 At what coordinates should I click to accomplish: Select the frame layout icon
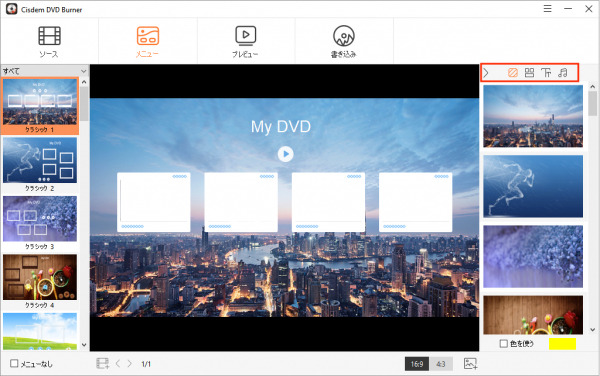tap(530, 73)
